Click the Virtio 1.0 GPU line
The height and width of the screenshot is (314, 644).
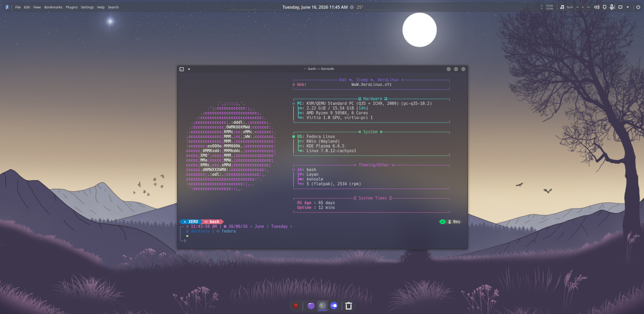tap(336, 118)
